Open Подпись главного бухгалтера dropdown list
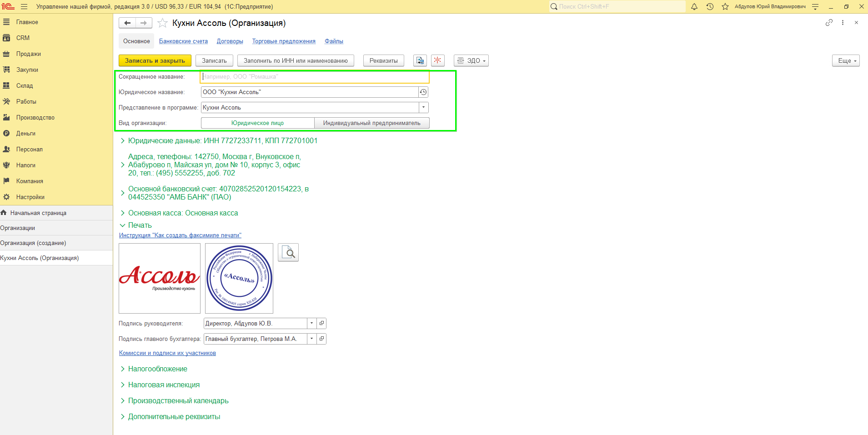 pyautogui.click(x=311, y=339)
